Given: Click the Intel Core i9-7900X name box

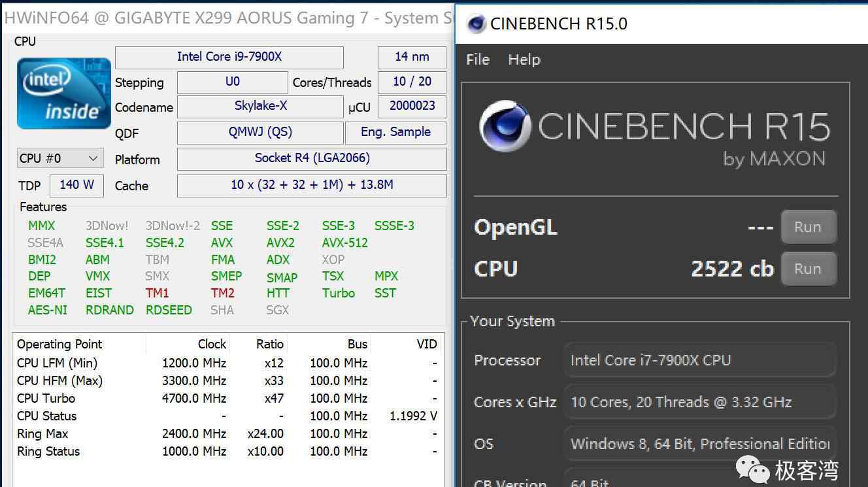Looking at the screenshot, I should [229, 58].
